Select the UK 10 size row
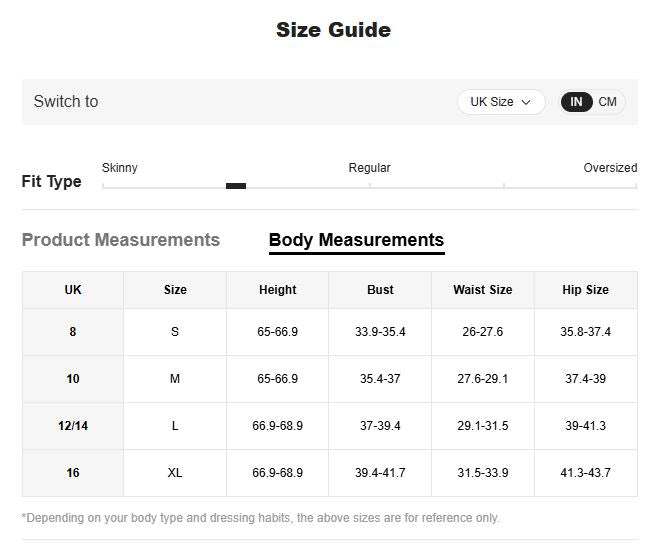The height and width of the screenshot is (548, 662). 73,379
